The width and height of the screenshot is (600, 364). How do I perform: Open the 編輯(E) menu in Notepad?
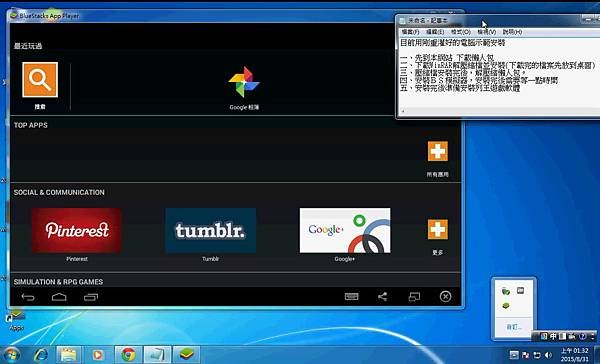[x=435, y=32]
